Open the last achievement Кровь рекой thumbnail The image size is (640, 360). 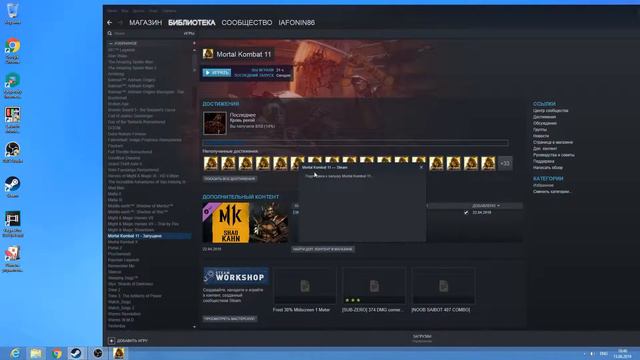point(215,123)
